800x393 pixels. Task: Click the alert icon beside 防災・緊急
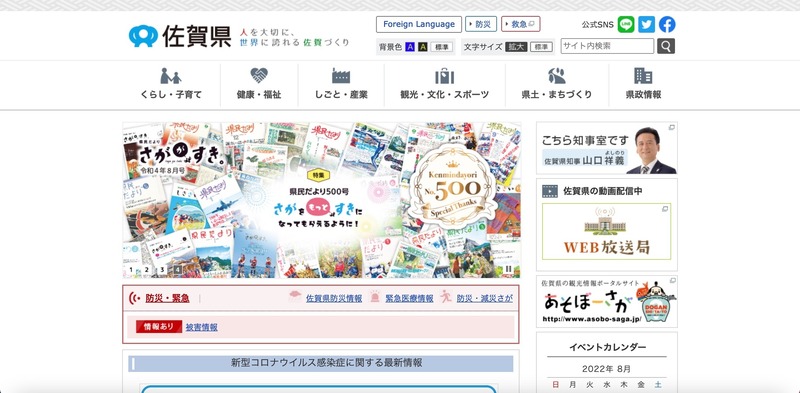(135, 299)
